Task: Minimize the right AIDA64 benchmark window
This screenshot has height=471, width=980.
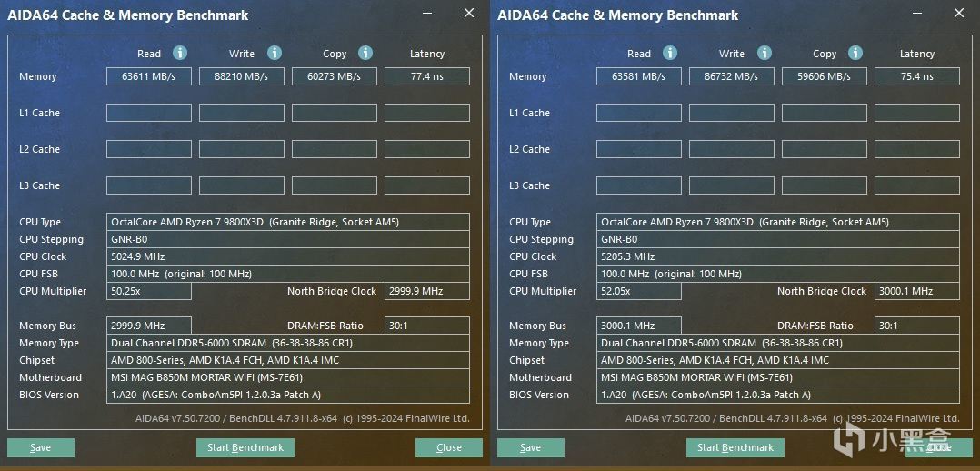Action: point(917,13)
